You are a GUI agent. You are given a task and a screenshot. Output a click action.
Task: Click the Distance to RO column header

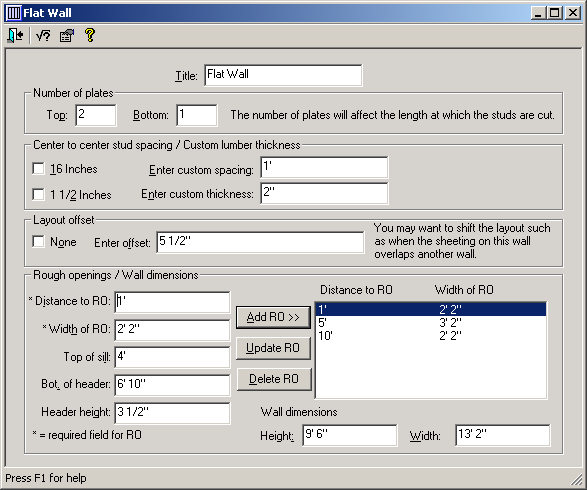[x=356, y=290]
